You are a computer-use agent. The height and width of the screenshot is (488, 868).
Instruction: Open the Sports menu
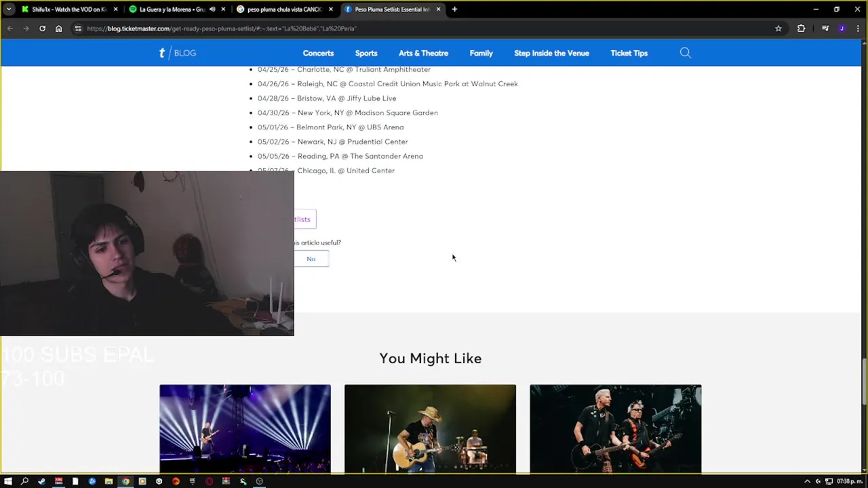tap(366, 53)
